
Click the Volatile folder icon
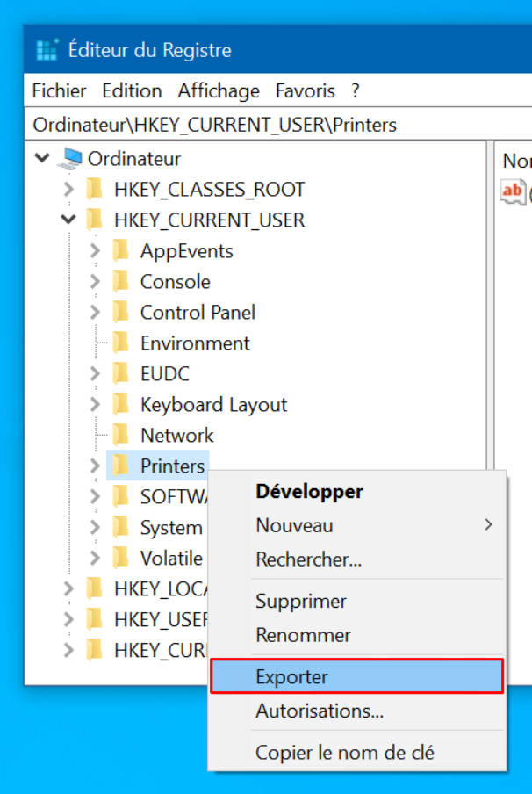point(121,558)
